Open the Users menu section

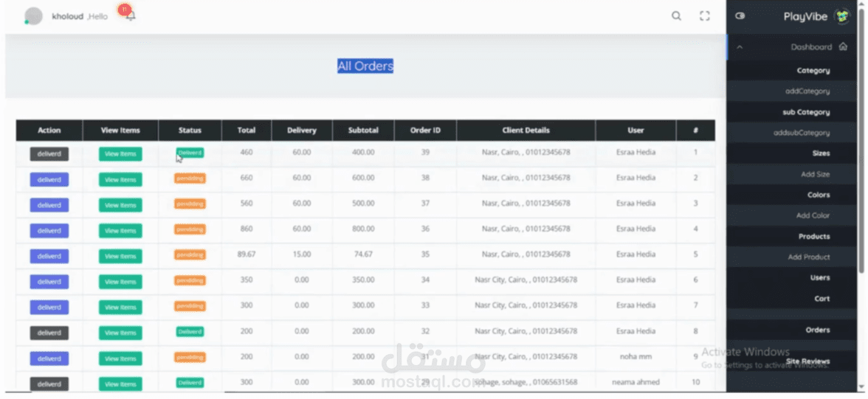point(821,278)
